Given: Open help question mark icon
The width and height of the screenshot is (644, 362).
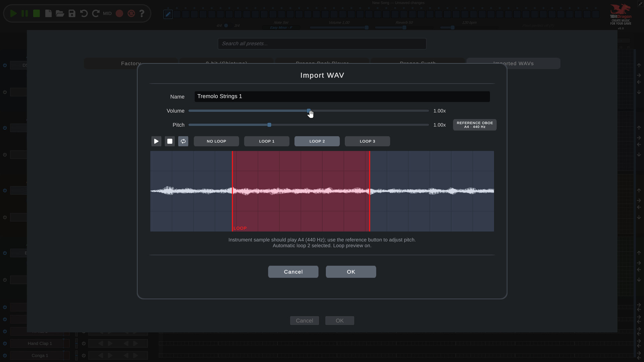Looking at the screenshot, I should [x=142, y=13].
